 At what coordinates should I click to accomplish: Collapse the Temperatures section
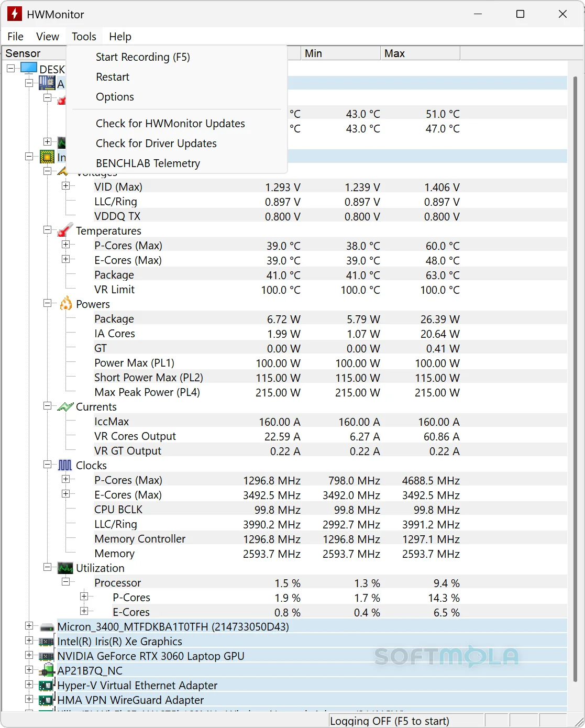(48, 230)
